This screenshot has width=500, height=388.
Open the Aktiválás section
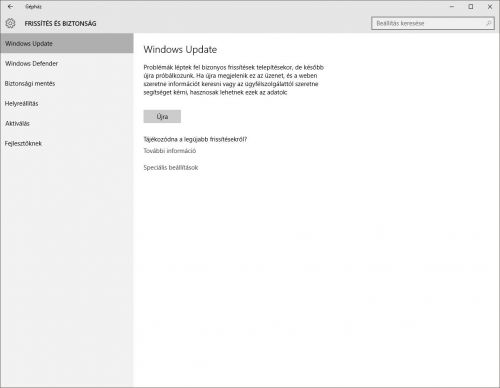click(x=67, y=123)
